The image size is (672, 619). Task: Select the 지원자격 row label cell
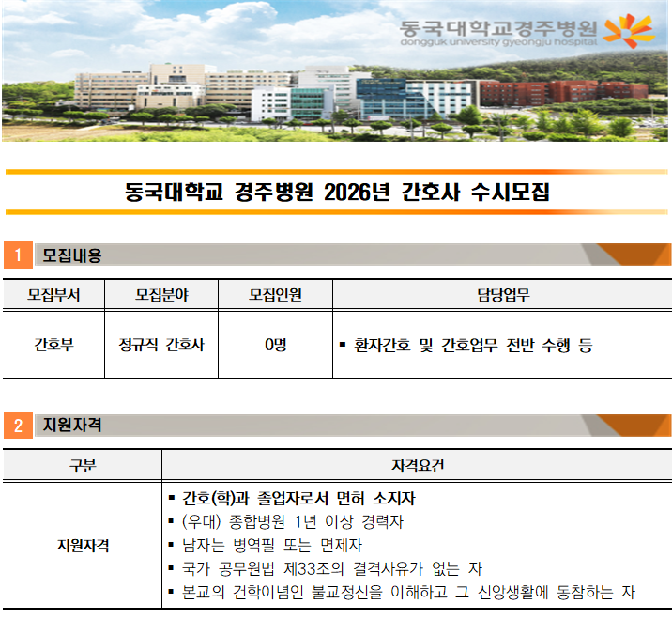[83, 546]
